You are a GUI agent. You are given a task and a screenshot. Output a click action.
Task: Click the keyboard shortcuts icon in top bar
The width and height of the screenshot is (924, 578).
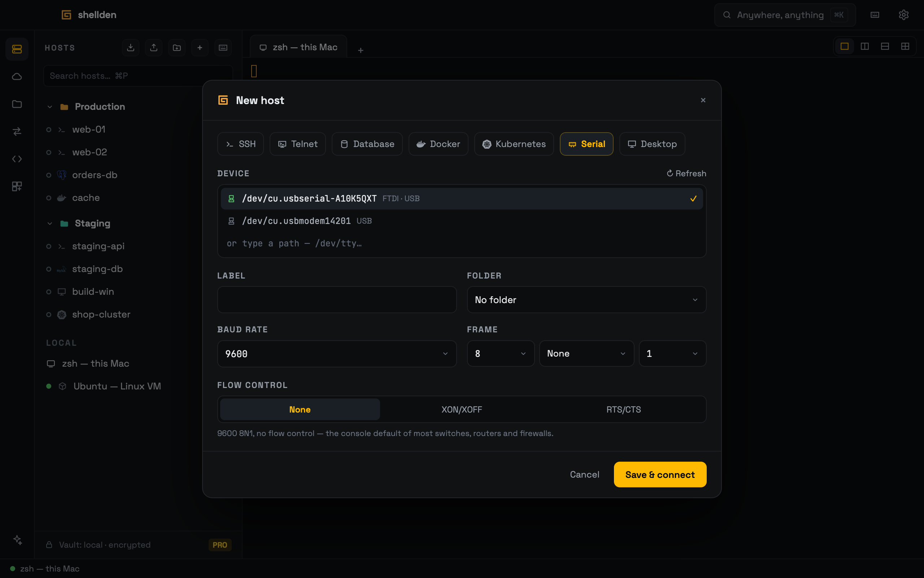[x=875, y=15]
